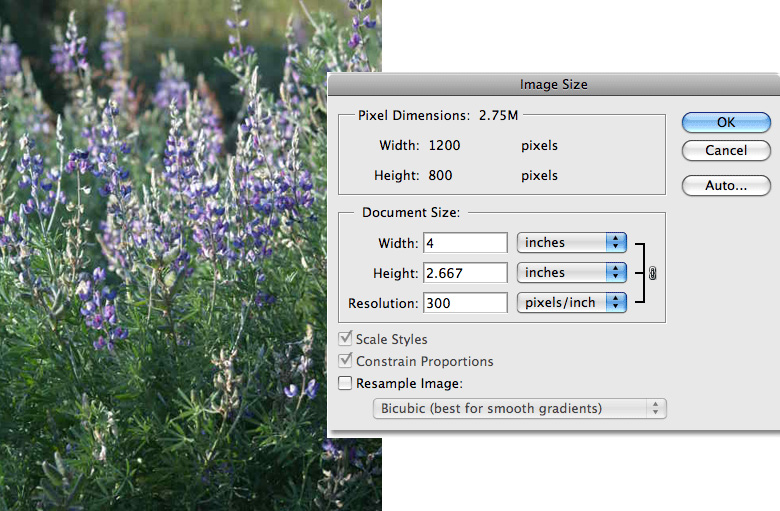Expand the Resolution pixels/inch dropdown
This screenshot has width=780, height=511.
click(x=571, y=302)
